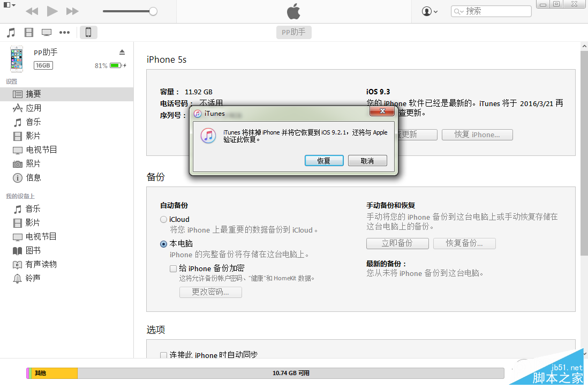Click 应用 apps icon in sidebar

(x=18, y=108)
